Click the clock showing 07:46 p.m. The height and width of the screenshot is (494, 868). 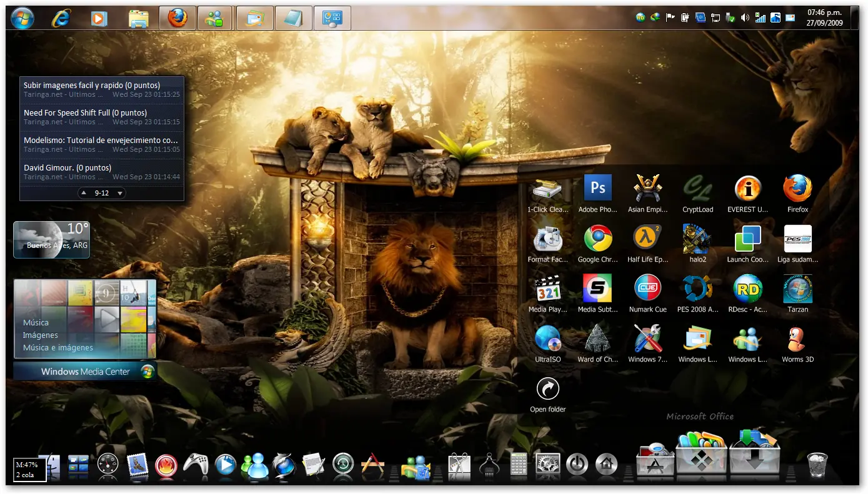click(x=824, y=17)
